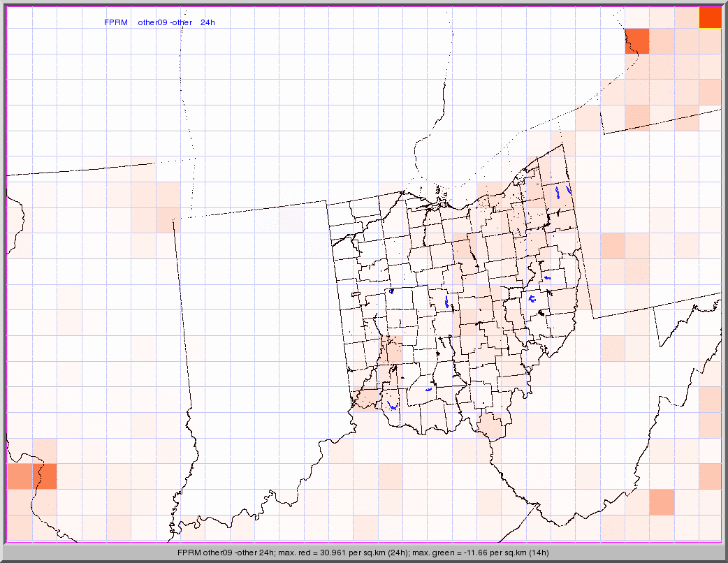Click the elongated blue lake in central Ohio

click(x=446, y=302)
